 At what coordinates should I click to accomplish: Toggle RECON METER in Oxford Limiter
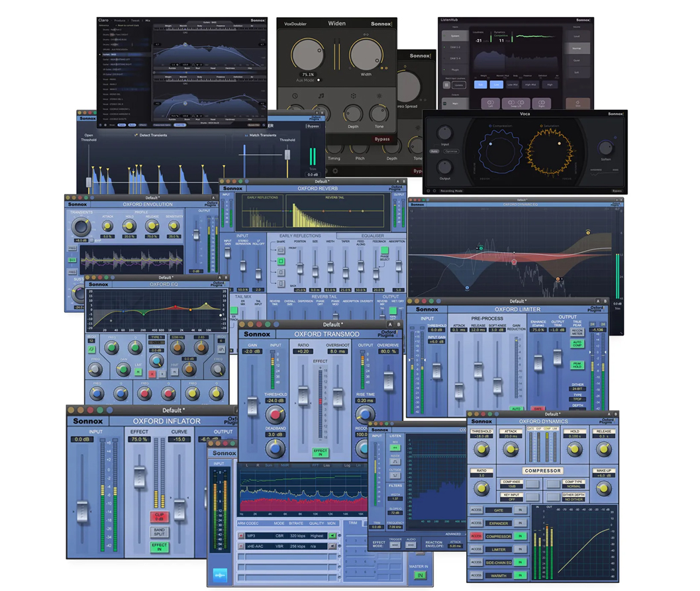tap(577, 332)
